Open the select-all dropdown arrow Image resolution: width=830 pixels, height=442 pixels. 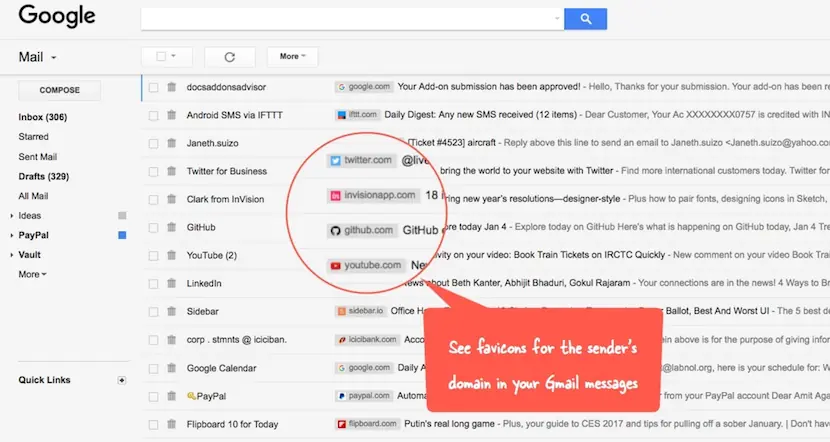(174, 56)
